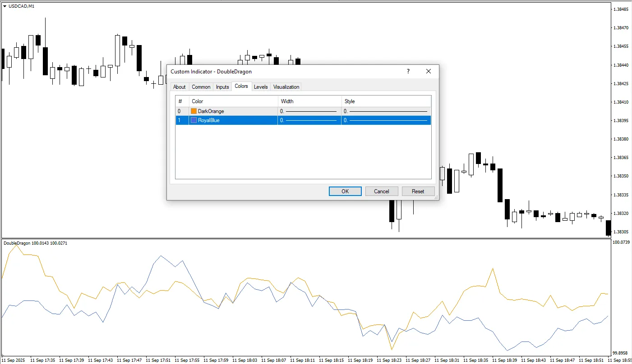Click the Reset button

click(x=418, y=191)
